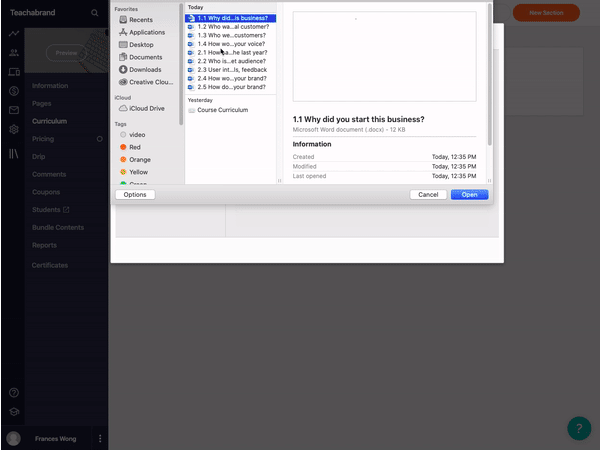Open the Course Curriculum folder
This screenshot has width=600, height=450.
(x=230, y=110)
